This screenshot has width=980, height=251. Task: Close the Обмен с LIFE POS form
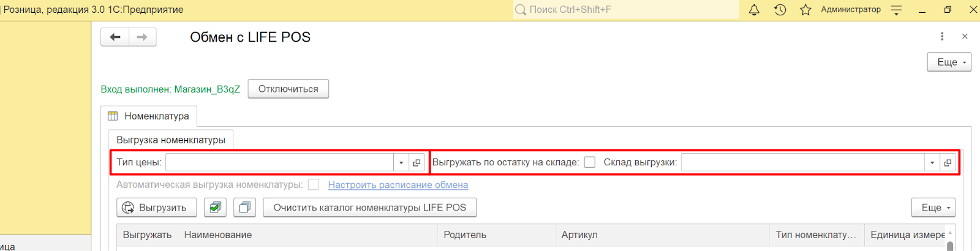click(965, 37)
